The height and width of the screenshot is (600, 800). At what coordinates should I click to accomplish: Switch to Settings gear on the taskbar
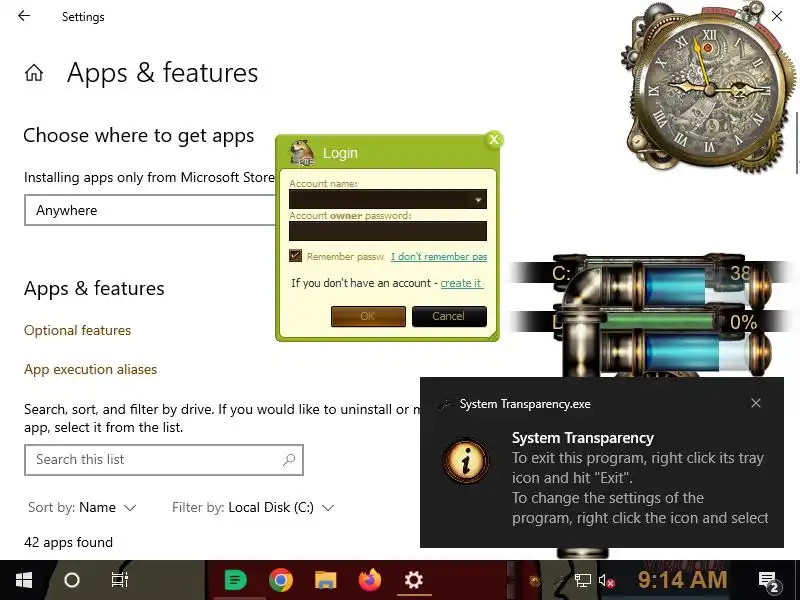[x=414, y=580]
